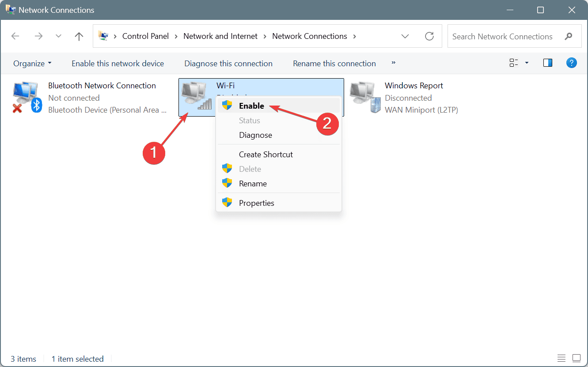Image resolution: width=588 pixels, height=367 pixels.
Task: Select the Bluetooth Network Connection icon
Action: (x=27, y=98)
